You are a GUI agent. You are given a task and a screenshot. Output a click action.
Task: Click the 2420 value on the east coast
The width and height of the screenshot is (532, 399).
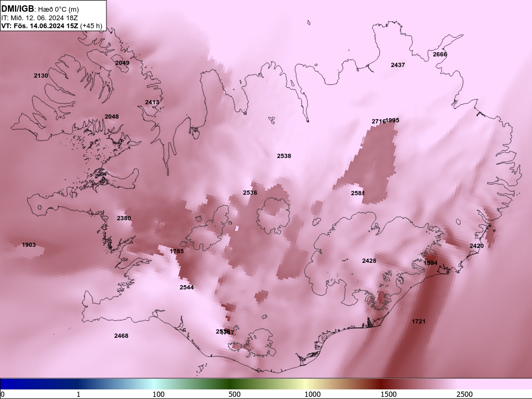pos(477,246)
